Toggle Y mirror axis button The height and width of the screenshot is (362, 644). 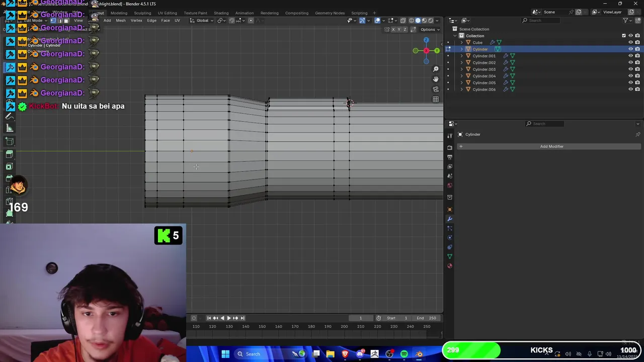point(399,30)
